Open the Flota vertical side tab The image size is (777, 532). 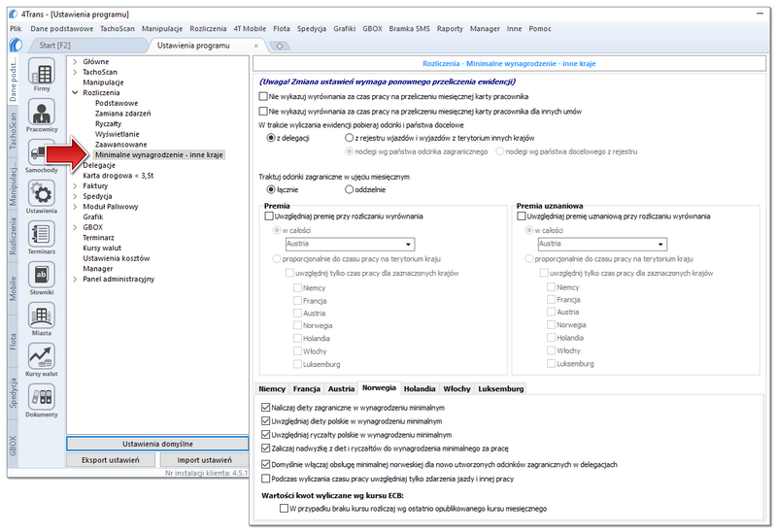(x=13, y=342)
